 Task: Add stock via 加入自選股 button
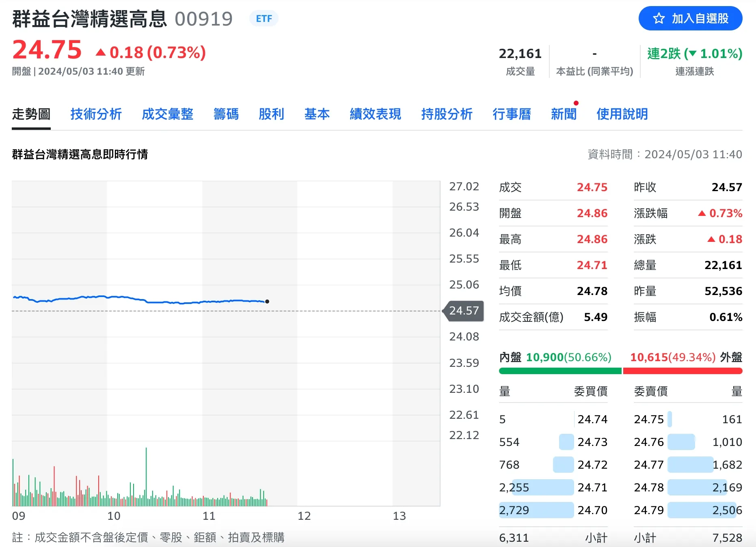pyautogui.click(x=690, y=18)
